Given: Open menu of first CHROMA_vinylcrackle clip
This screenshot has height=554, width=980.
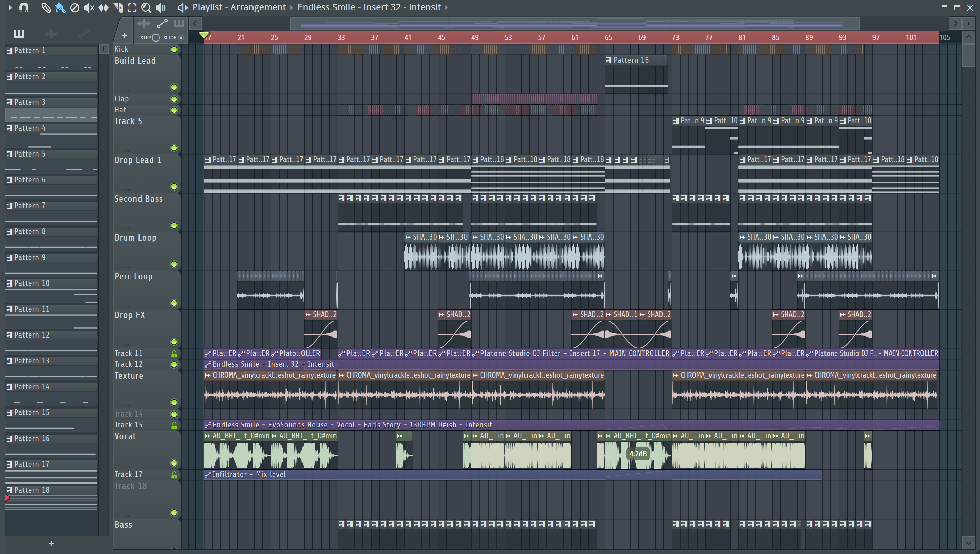Looking at the screenshot, I should tap(208, 376).
